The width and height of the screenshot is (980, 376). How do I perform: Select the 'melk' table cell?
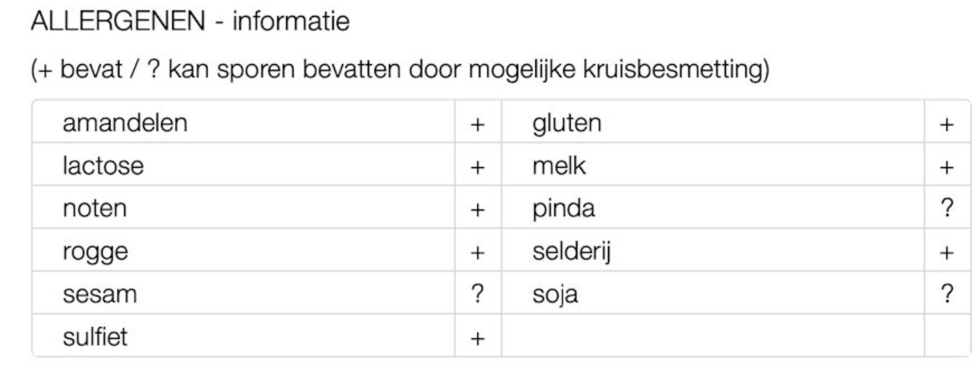556,167
